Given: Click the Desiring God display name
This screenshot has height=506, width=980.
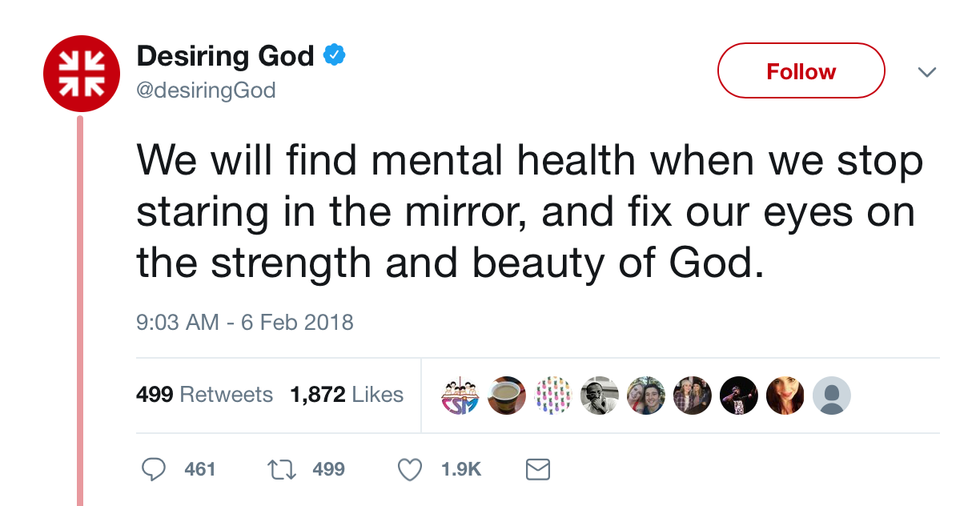Looking at the screenshot, I should pos(225,57).
